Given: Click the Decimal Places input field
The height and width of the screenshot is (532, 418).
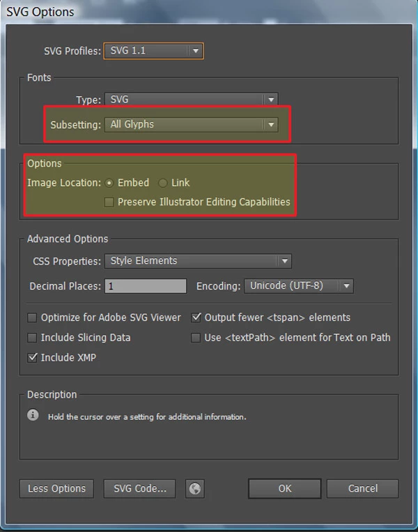Looking at the screenshot, I should point(146,286).
